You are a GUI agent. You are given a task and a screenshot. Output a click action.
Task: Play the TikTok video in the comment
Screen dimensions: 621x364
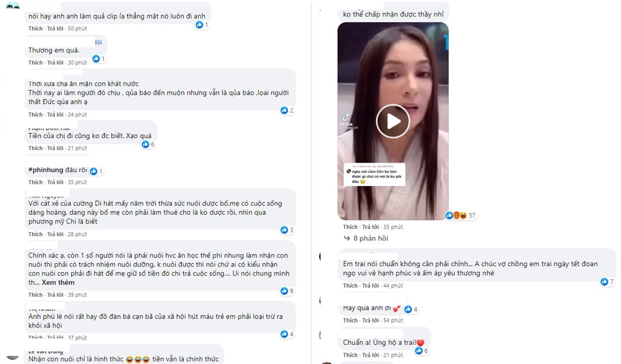[x=393, y=122]
